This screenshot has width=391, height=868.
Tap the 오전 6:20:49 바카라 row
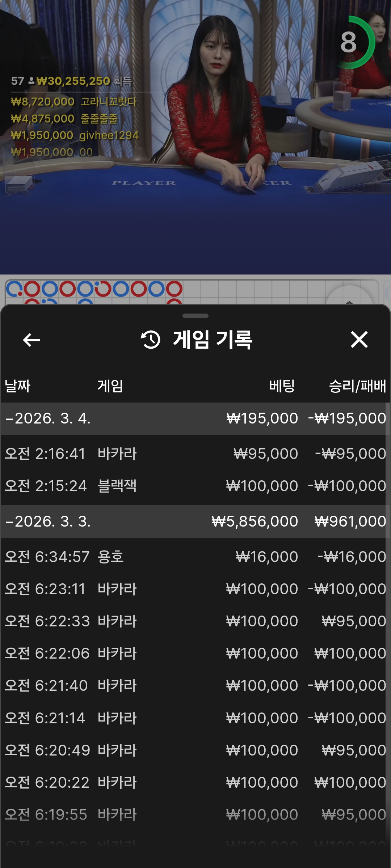click(195, 750)
